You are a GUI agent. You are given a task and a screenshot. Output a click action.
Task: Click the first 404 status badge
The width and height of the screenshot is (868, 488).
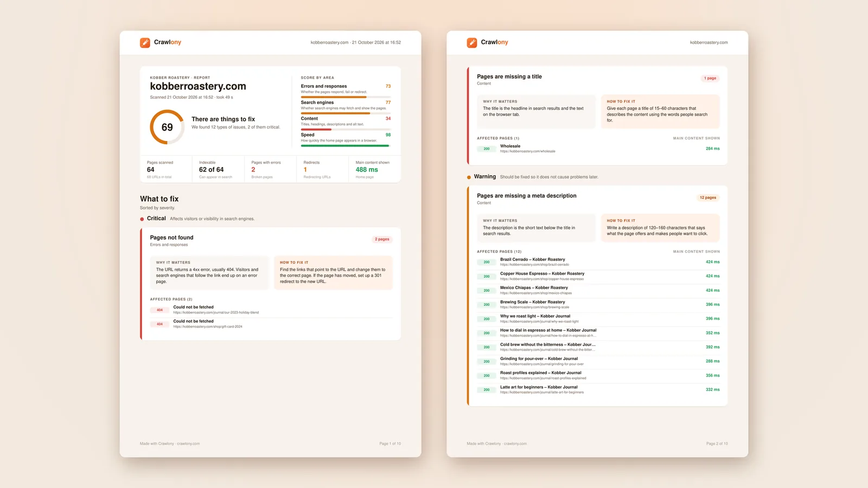point(159,310)
